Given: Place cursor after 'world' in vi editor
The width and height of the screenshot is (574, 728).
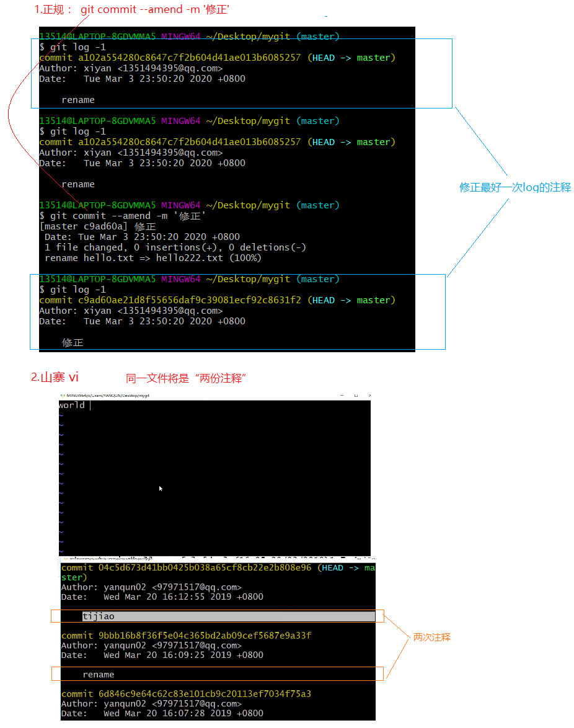Looking at the screenshot, I should click(x=87, y=406).
